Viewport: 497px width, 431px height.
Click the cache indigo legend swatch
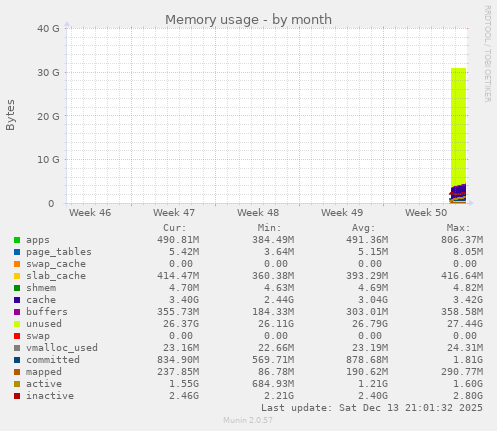(17, 300)
